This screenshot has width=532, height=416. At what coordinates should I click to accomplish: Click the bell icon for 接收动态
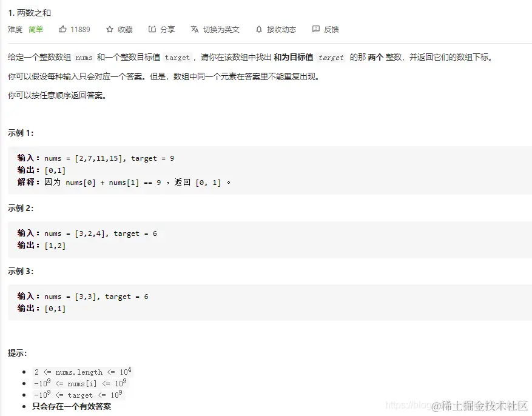click(258, 29)
